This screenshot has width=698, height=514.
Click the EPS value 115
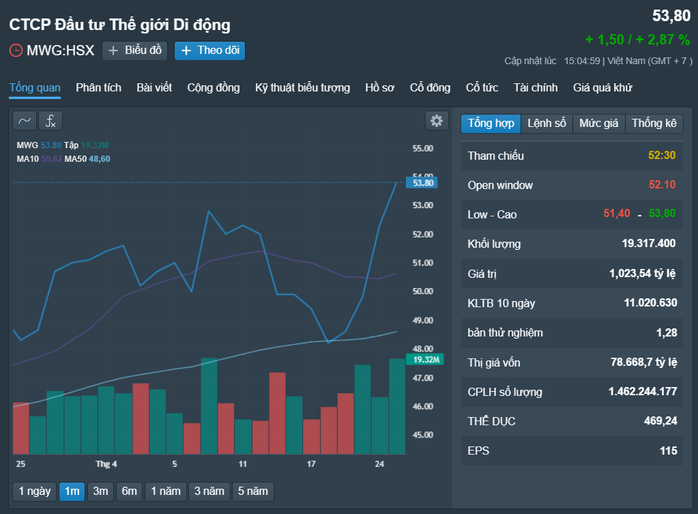(x=668, y=451)
